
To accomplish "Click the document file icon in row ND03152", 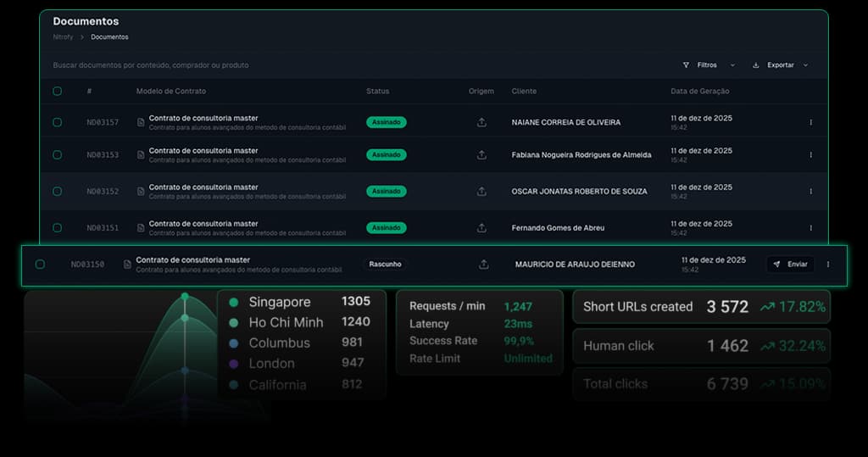I will (141, 191).
